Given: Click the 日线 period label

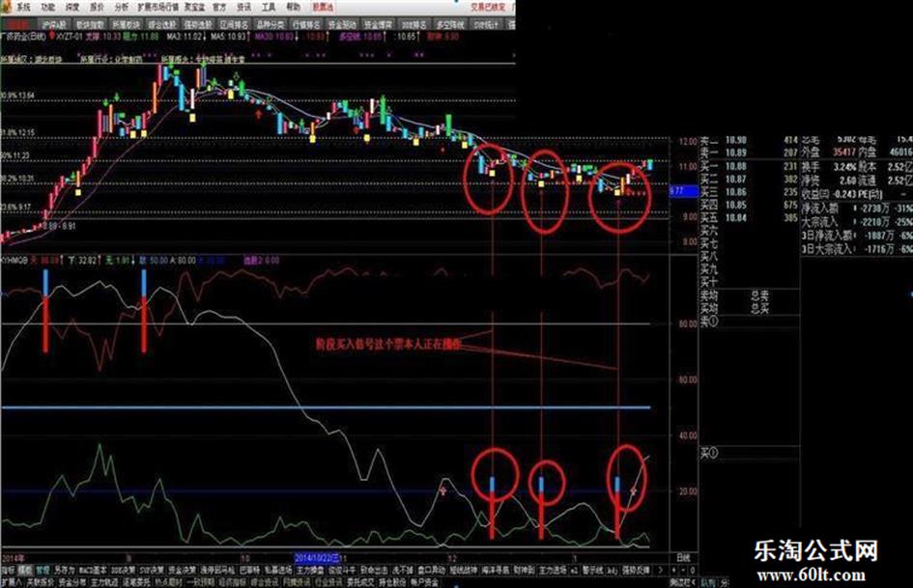Looking at the screenshot, I should click(x=683, y=558).
